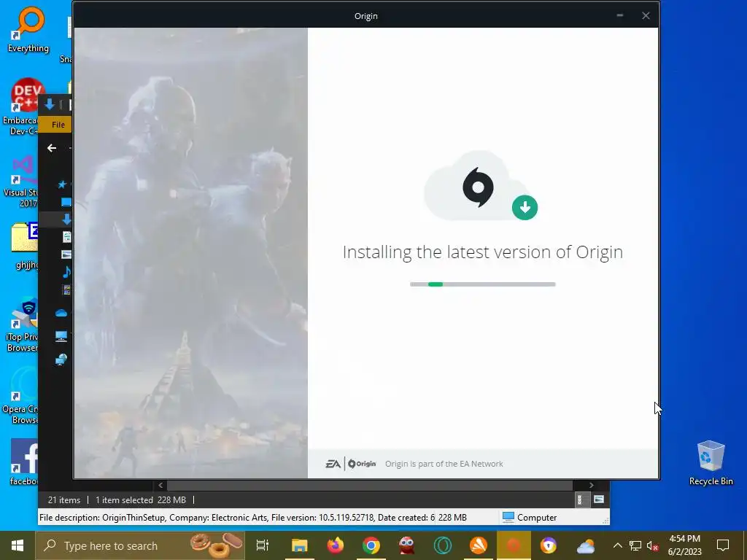747x560 pixels.
Task: Select the Embarcadero Dev-C++ desktop shortcut
Action: [21, 107]
